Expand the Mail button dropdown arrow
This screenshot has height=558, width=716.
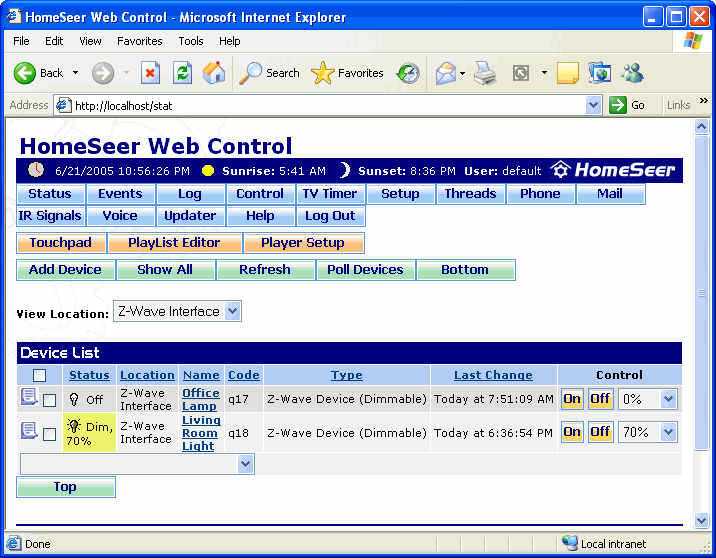tap(462, 73)
